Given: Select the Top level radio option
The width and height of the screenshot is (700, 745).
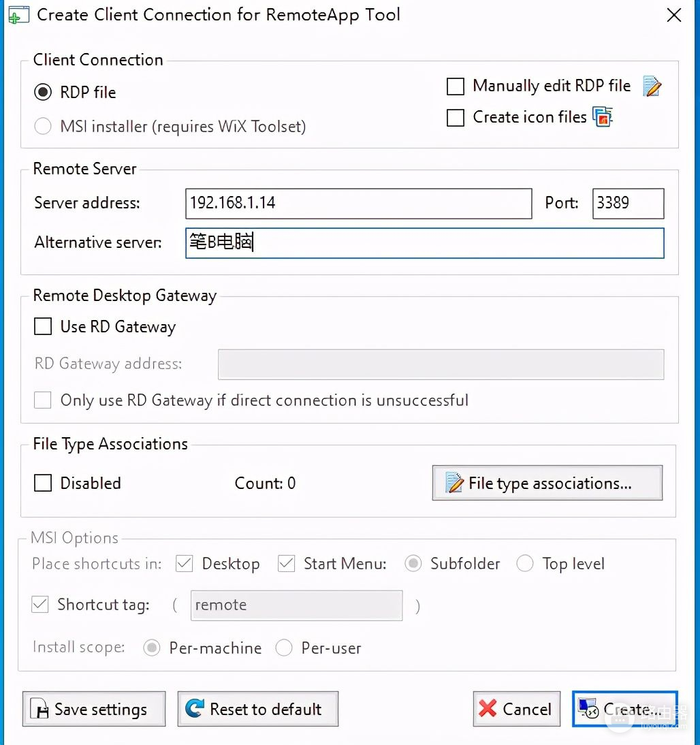Looking at the screenshot, I should [x=525, y=563].
